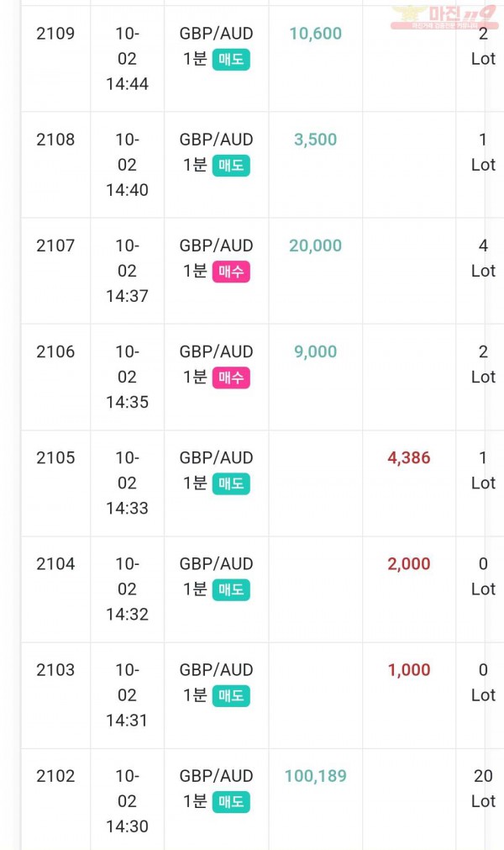This screenshot has height=850, width=504.
Task: Select order number 2109
Action: [55, 34]
